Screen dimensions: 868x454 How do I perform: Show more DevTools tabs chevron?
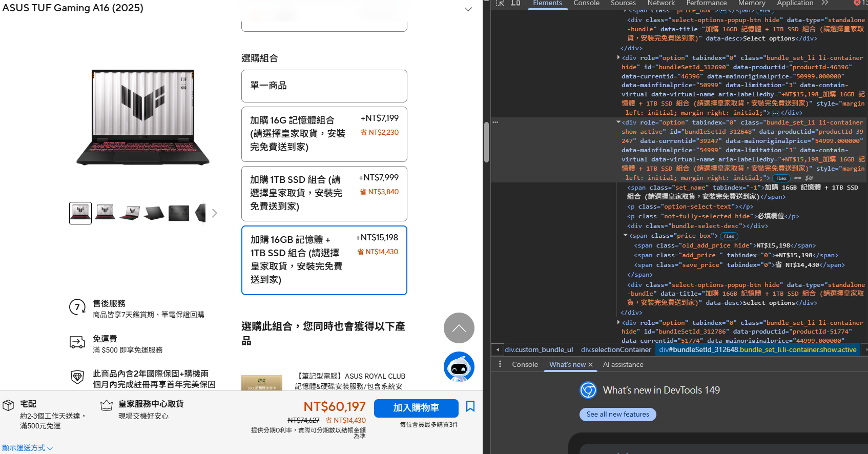tap(825, 3)
